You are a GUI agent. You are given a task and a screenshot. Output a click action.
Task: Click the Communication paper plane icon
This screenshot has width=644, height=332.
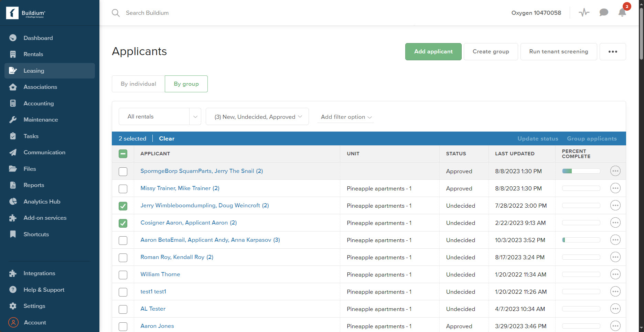13,152
